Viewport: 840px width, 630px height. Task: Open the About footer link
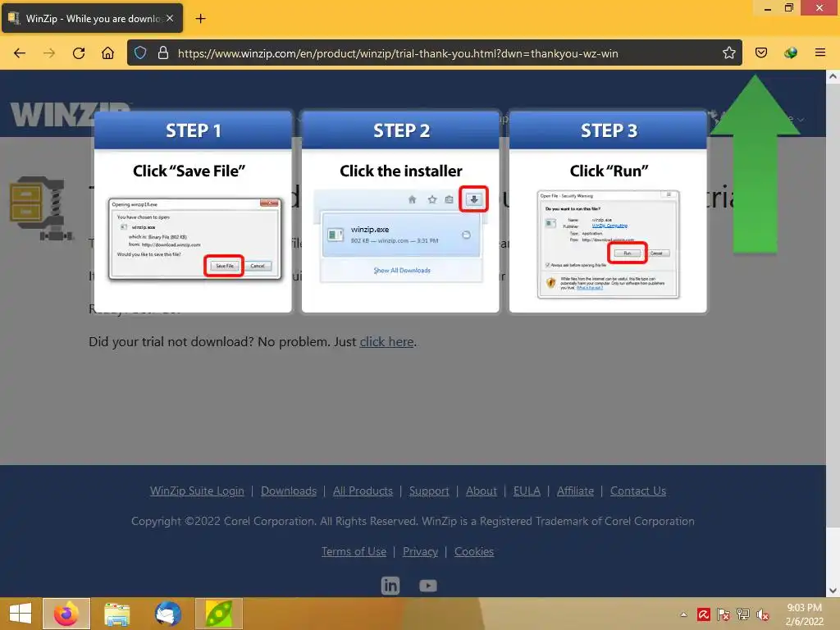click(x=482, y=491)
